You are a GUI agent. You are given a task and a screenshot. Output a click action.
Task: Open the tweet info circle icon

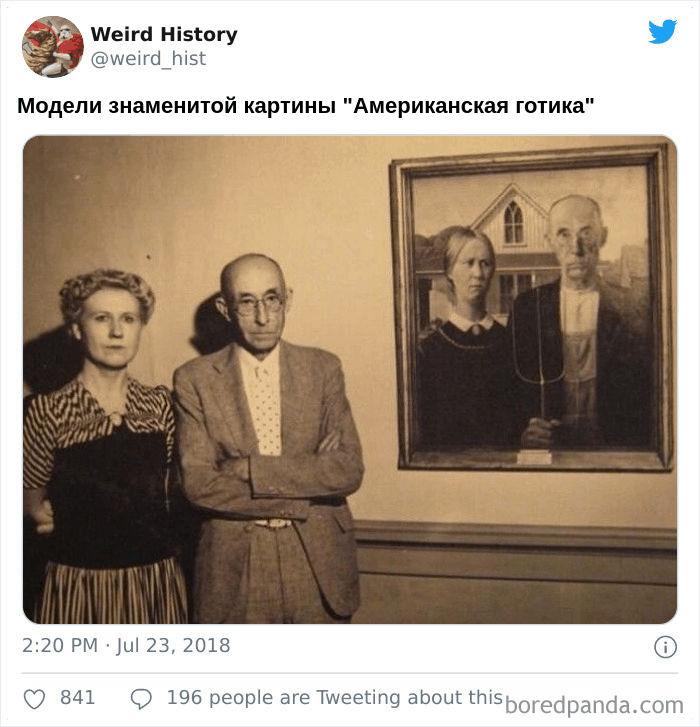click(665, 647)
